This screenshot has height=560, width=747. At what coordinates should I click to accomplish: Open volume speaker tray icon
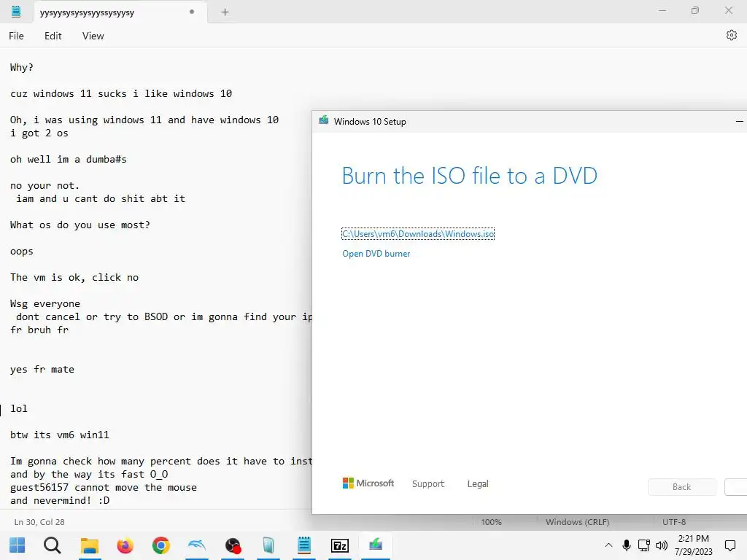point(661,545)
